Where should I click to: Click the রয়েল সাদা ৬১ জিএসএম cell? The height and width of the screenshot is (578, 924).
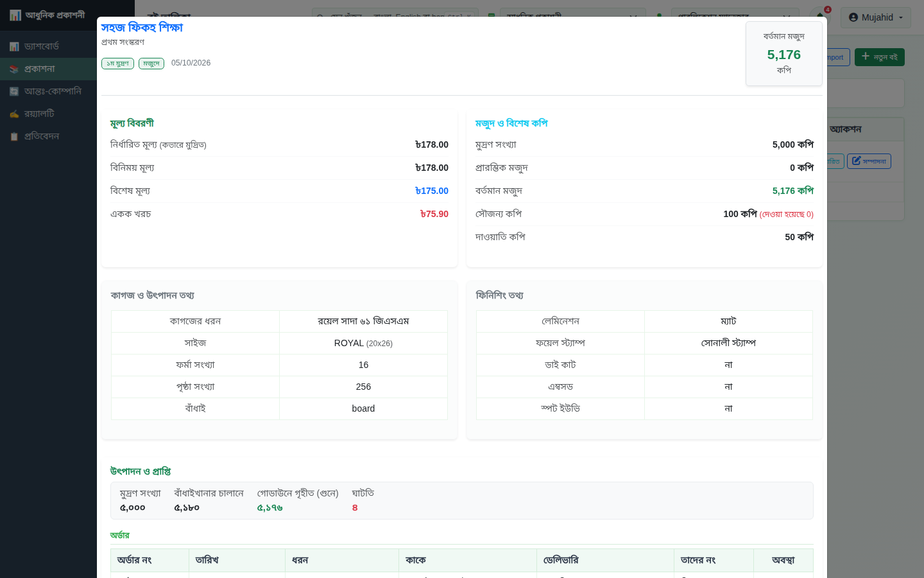[363, 321]
